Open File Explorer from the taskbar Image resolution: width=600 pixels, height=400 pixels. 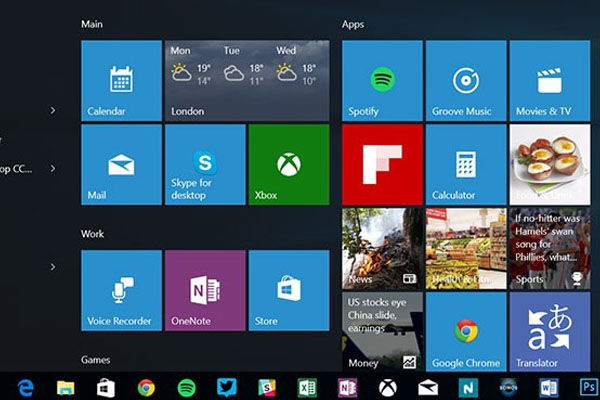[x=65, y=388]
